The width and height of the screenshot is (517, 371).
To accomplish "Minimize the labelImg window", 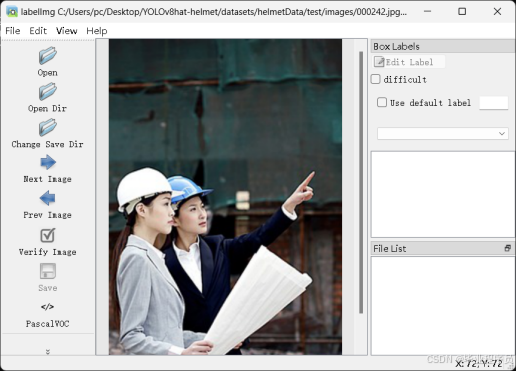I will 428,12.
